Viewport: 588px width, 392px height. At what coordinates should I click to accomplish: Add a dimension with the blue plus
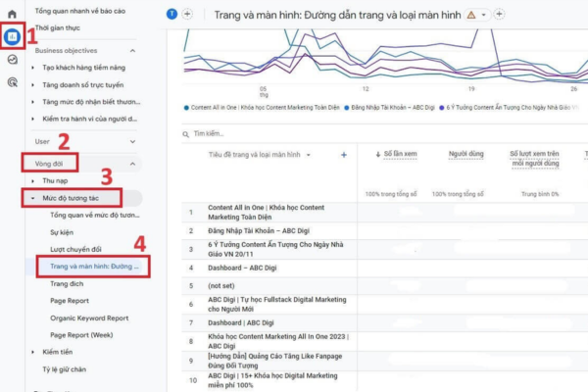click(x=344, y=155)
